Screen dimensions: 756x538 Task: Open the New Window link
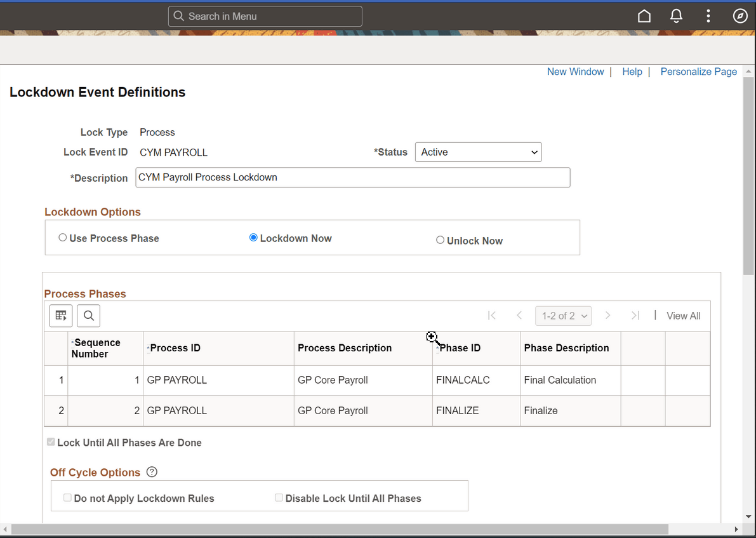tap(575, 71)
